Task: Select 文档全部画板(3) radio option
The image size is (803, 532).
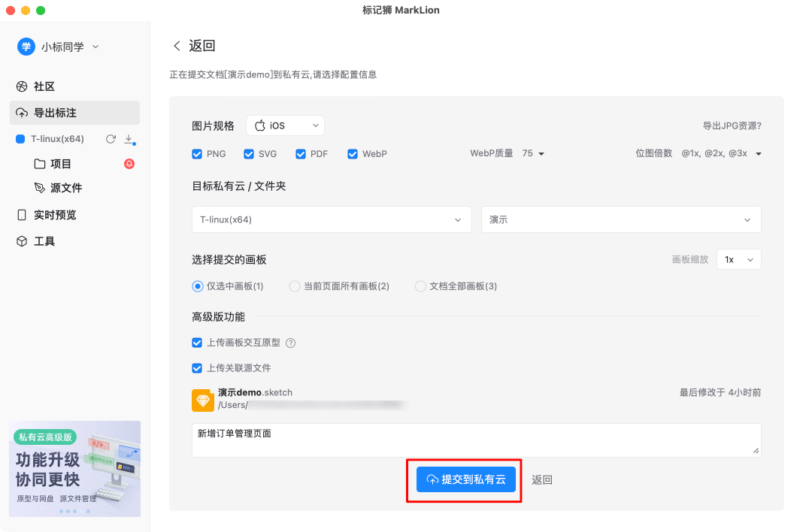Action: 420,286
